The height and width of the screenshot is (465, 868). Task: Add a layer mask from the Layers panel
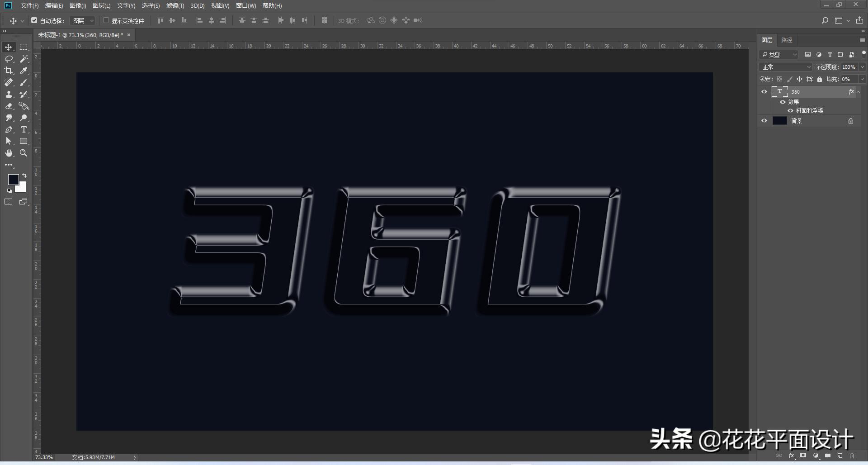803,456
